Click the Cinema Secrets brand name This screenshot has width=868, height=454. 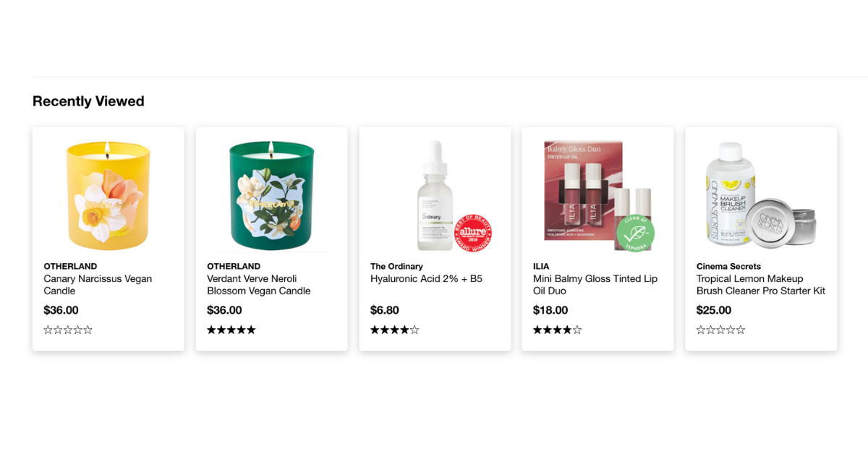pos(728,266)
